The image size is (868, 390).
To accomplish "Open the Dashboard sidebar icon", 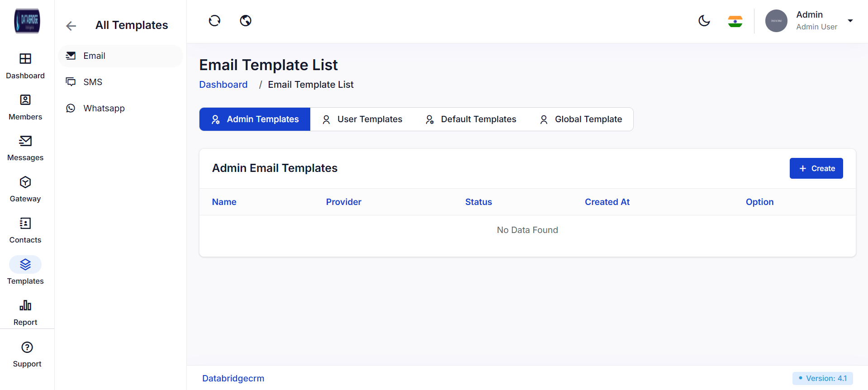I will [x=25, y=59].
